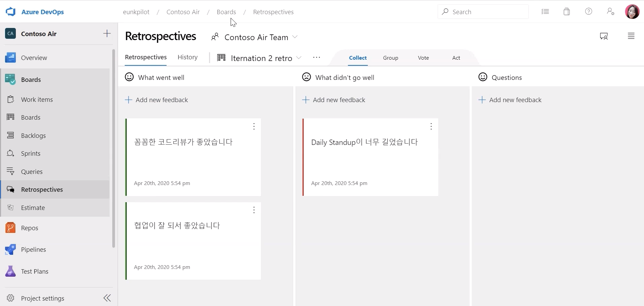Click the Azure DevOps logo icon
Viewport: 644px width, 306px height.
click(11, 12)
